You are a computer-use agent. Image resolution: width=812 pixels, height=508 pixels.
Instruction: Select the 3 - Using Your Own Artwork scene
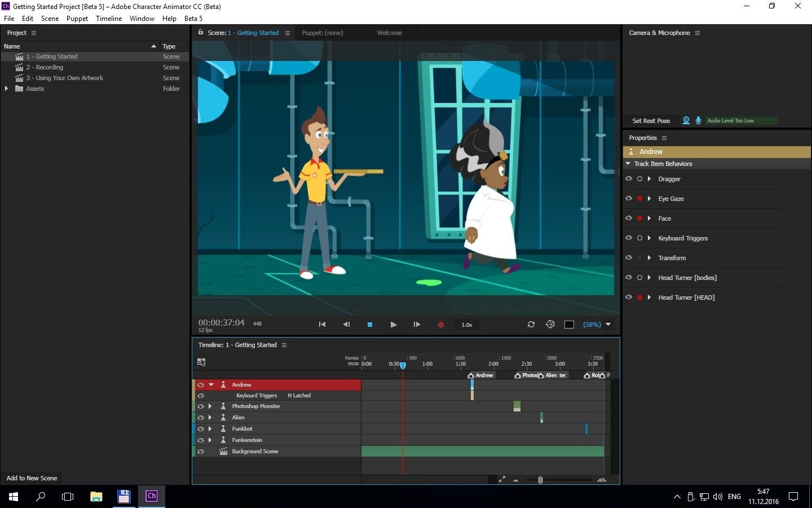pyautogui.click(x=95, y=78)
